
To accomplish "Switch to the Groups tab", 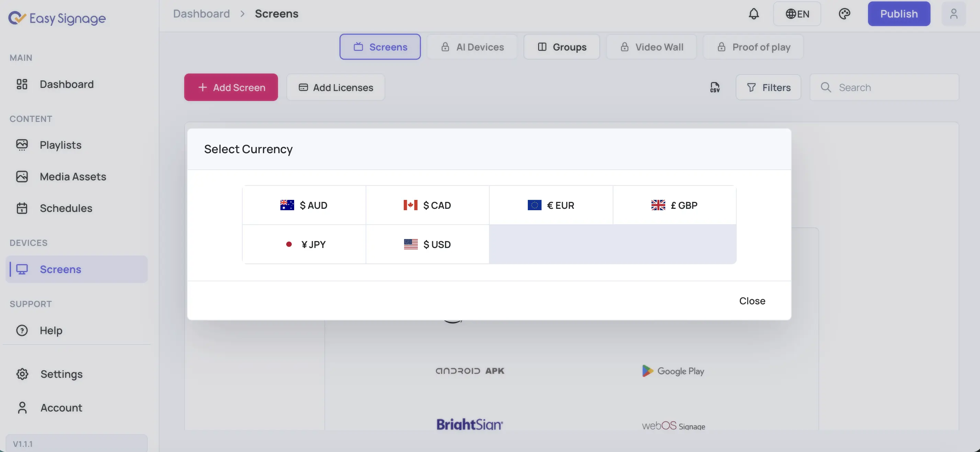I will [x=561, y=47].
